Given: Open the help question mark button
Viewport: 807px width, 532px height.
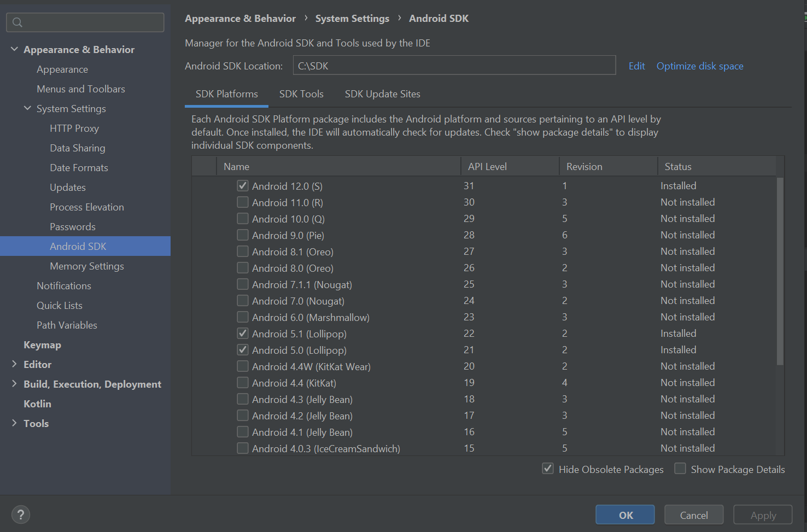Looking at the screenshot, I should 21,515.
